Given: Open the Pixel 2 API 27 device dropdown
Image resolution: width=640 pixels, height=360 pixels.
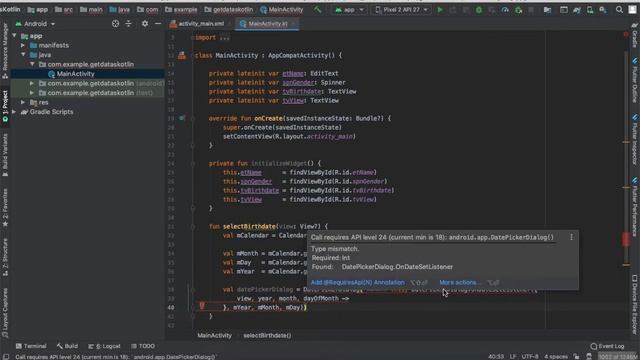Looking at the screenshot, I should click(x=402, y=9).
